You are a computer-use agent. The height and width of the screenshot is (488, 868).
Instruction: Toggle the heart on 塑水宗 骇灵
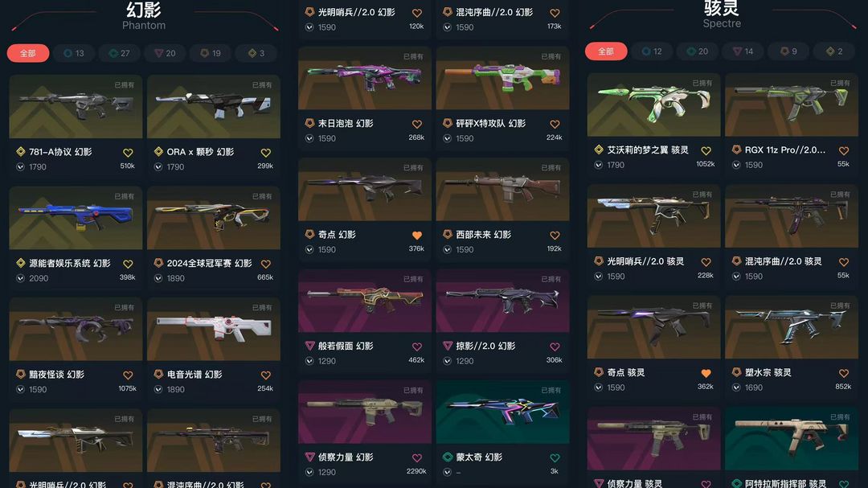point(844,373)
